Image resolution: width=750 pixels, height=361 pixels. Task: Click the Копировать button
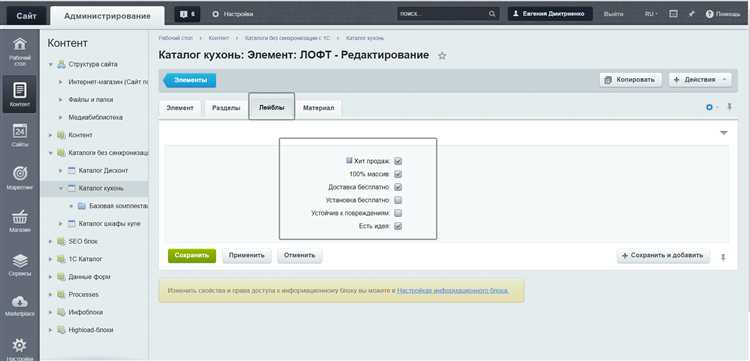[x=630, y=80]
